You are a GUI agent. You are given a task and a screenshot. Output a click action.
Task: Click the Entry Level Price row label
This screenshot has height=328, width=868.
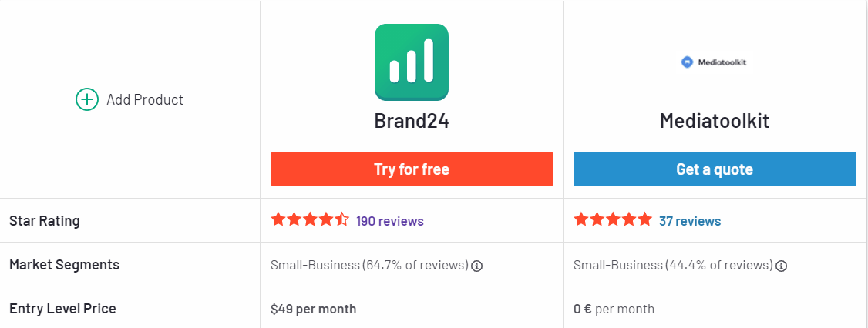pyautogui.click(x=63, y=309)
